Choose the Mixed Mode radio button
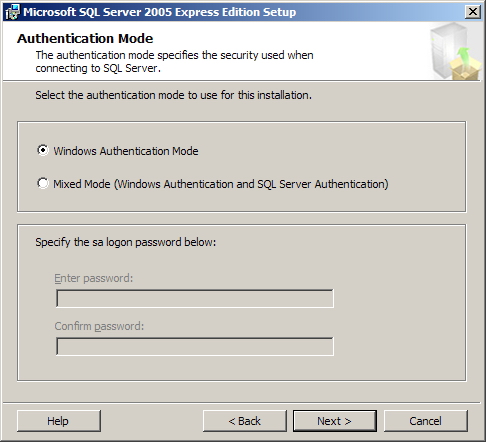Screen dimensions: 486x442 (43, 183)
